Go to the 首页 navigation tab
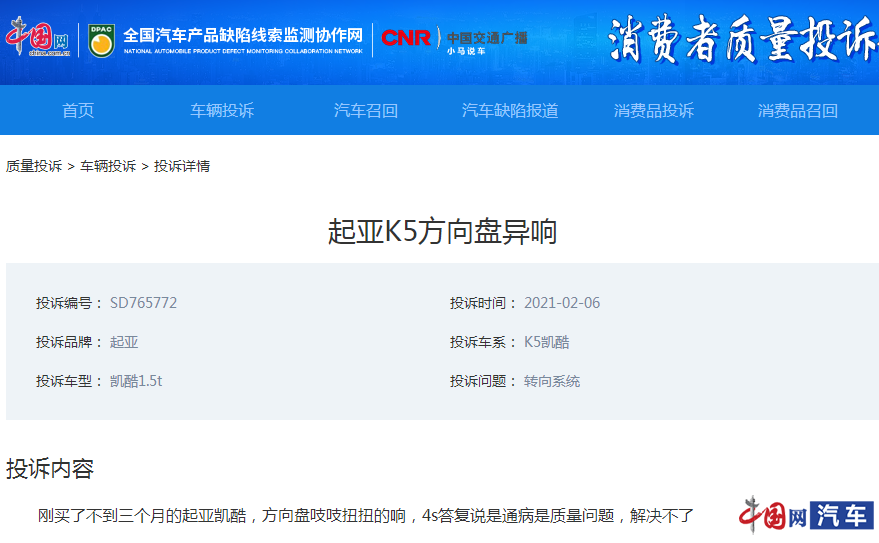The image size is (879, 543). 78,110
